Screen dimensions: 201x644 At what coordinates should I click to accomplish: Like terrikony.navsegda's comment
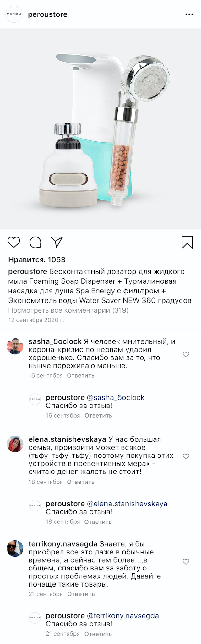(186, 561)
